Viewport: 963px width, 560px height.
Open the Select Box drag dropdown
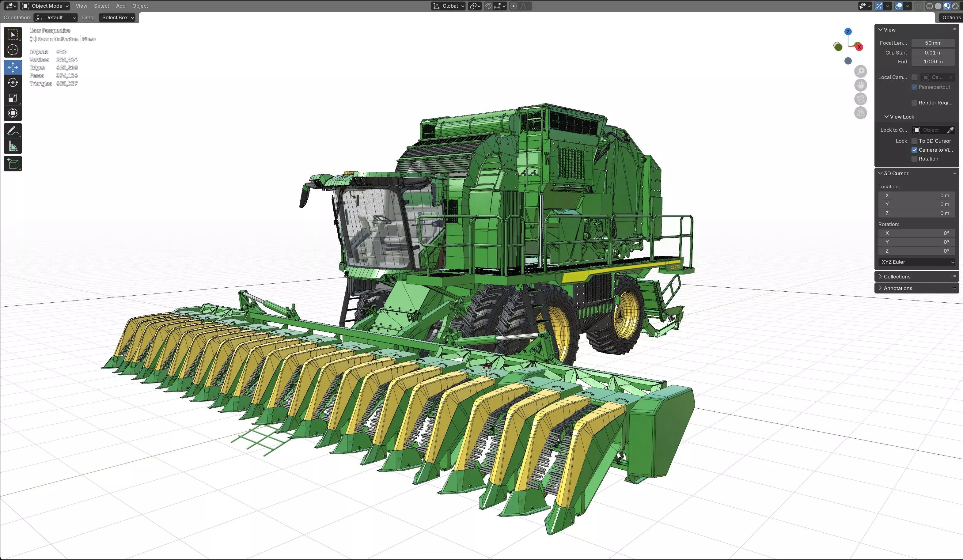coord(117,17)
